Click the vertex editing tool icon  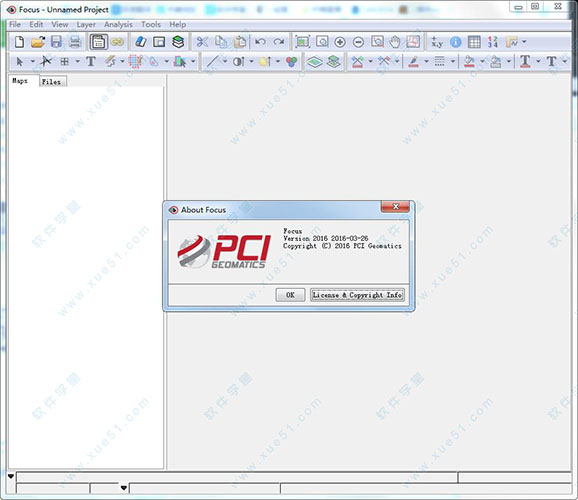click(46, 61)
